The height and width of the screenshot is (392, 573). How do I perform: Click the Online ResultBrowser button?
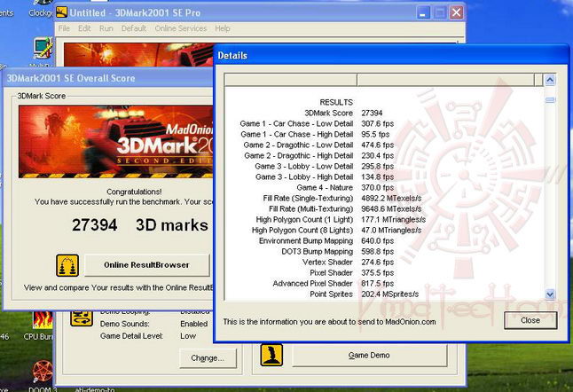(146, 265)
